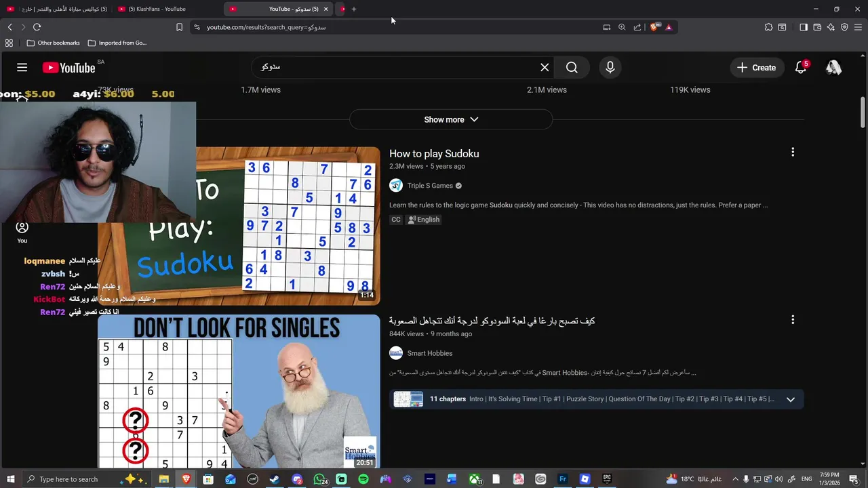The width and height of the screenshot is (868, 488).
Task: Click the browser address bar URL
Action: tap(266, 27)
